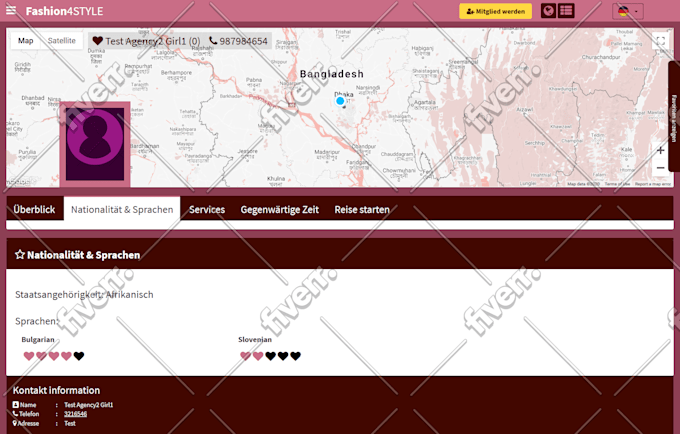The height and width of the screenshot is (434, 680).
Task: Click the Staatsangehörigkeit: Afrikanisch text
Action: point(84,295)
